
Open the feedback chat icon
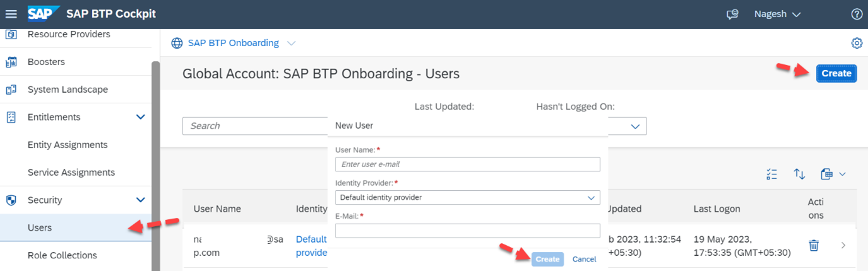click(x=732, y=14)
